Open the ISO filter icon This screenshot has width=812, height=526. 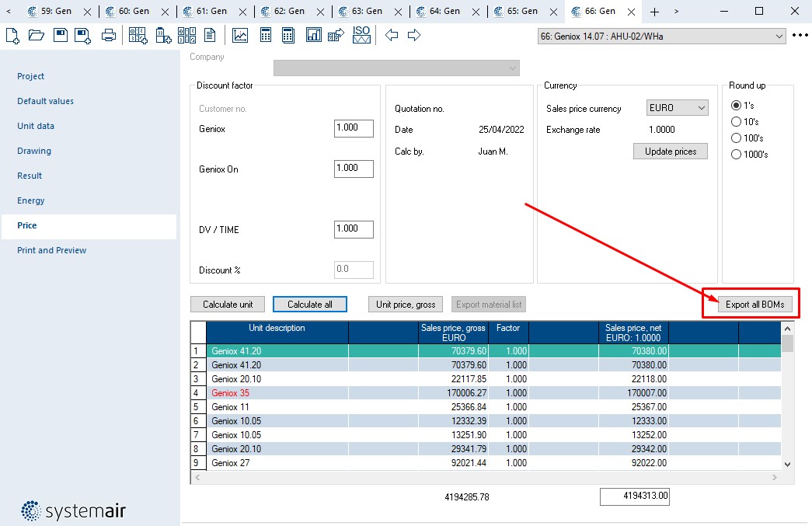point(361,35)
